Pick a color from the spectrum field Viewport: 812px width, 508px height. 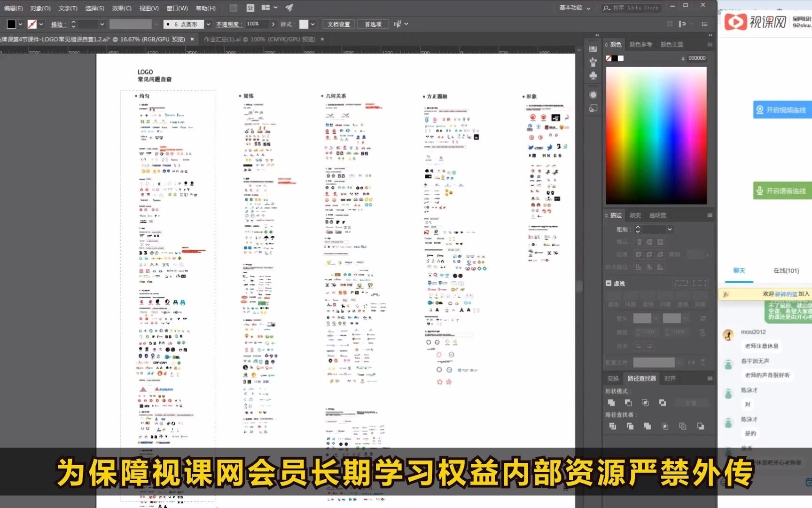(x=656, y=135)
